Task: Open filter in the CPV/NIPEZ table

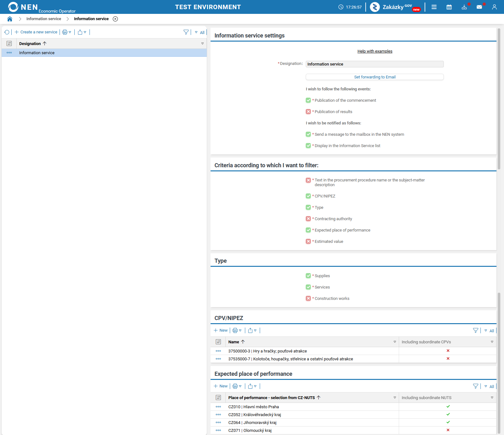Action: tap(476, 330)
